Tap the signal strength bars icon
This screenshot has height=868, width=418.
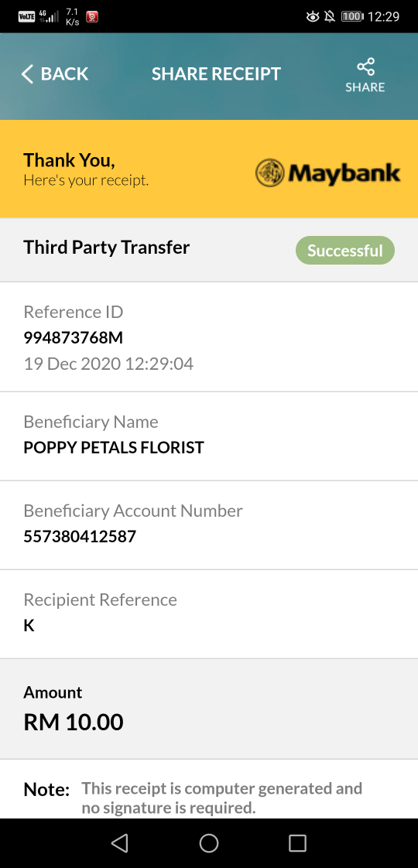[x=50, y=16]
